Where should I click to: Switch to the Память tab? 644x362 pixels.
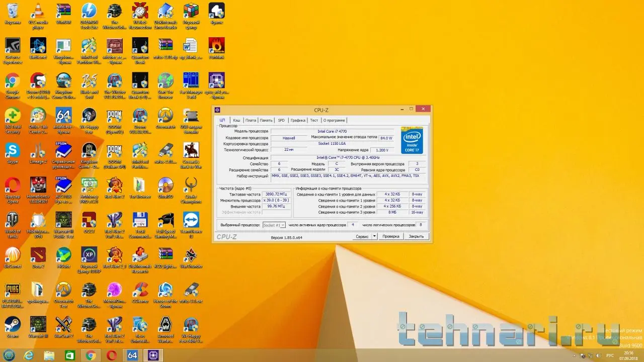[266, 120]
